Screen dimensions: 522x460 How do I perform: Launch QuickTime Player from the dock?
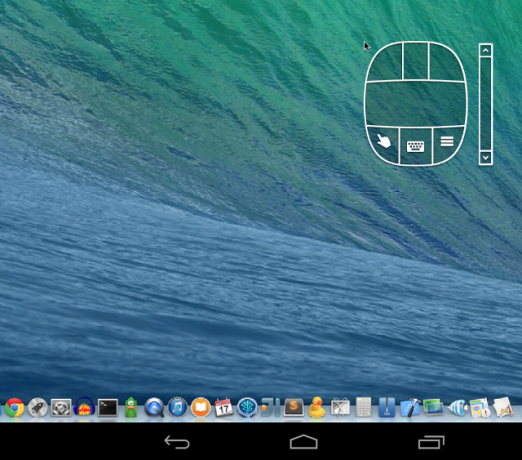[x=154, y=407]
